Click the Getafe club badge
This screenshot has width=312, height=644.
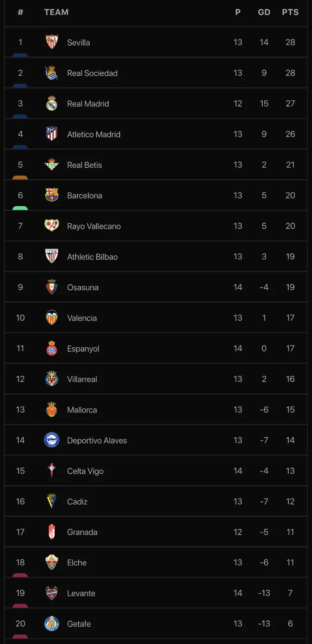(52, 623)
